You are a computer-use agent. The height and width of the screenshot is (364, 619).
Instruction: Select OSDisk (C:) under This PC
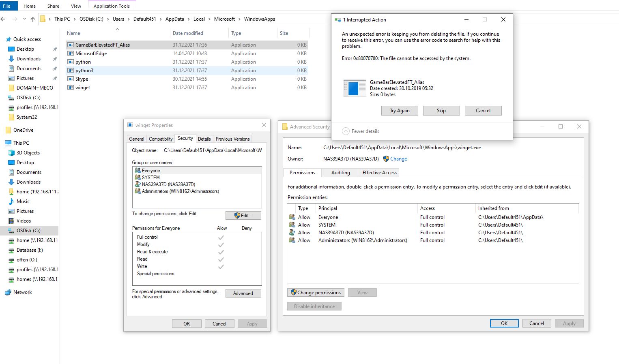pos(28,231)
